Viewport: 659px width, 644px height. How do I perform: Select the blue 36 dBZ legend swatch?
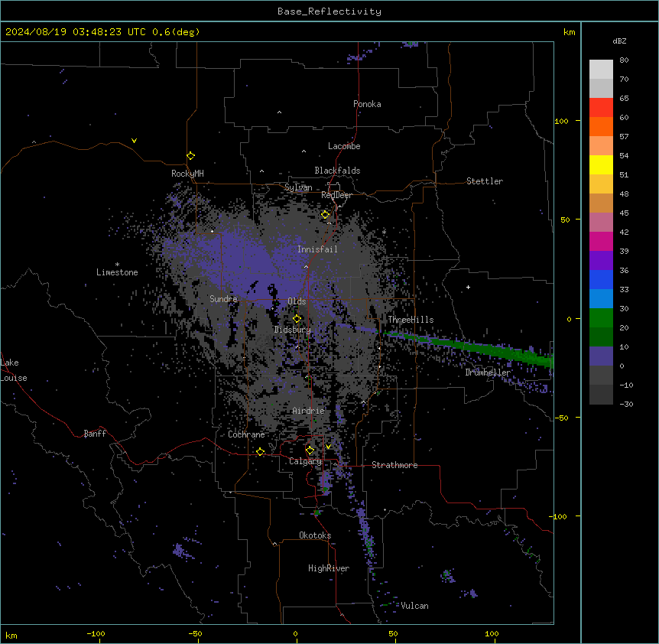click(601, 279)
